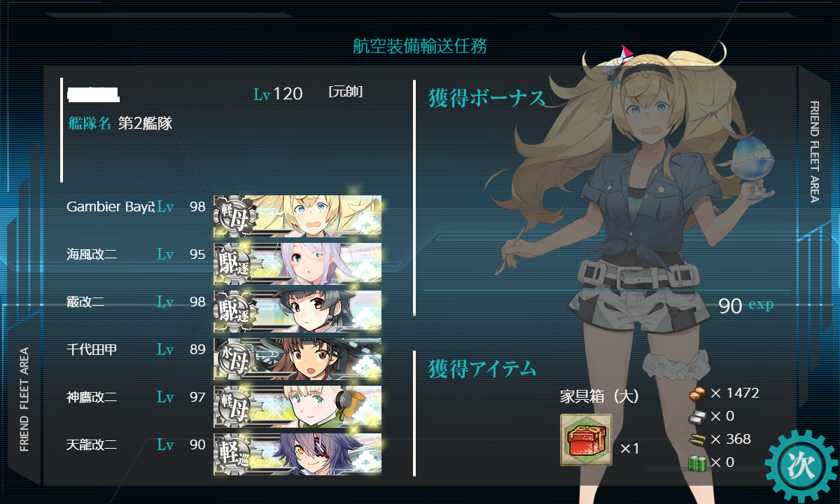The width and height of the screenshot is (840, 504).
Task: Select 神鷹改二 light carrier banner
Action: coord(297,407)
